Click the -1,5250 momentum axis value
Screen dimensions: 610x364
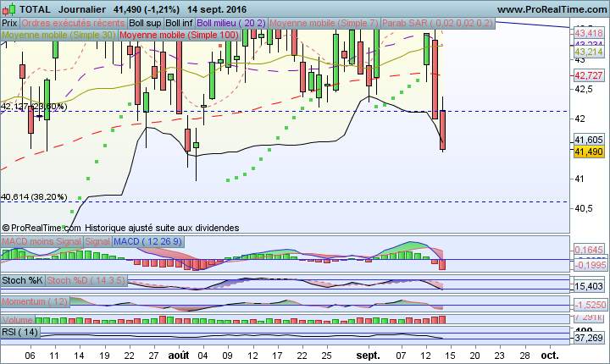(591, 305)
